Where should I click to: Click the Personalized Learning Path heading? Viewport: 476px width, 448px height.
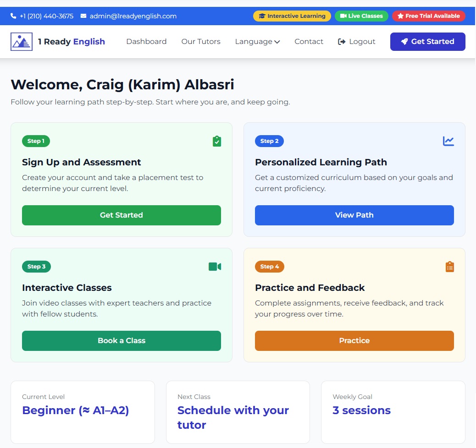coord(321,162)
